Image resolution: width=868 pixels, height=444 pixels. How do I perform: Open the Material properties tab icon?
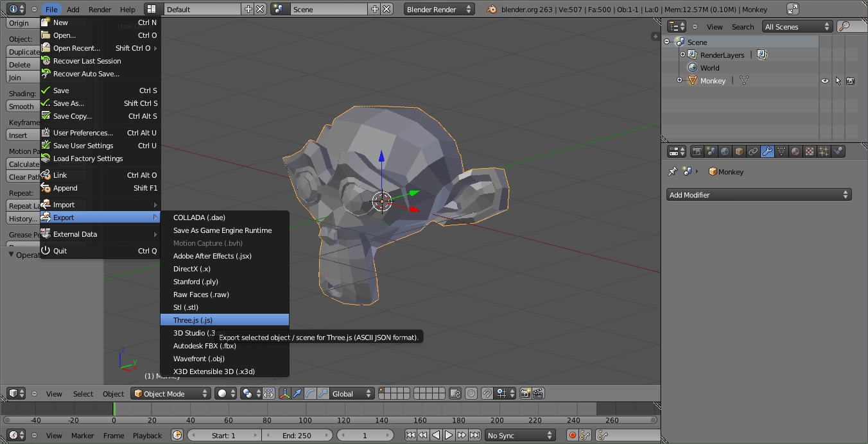795,151
